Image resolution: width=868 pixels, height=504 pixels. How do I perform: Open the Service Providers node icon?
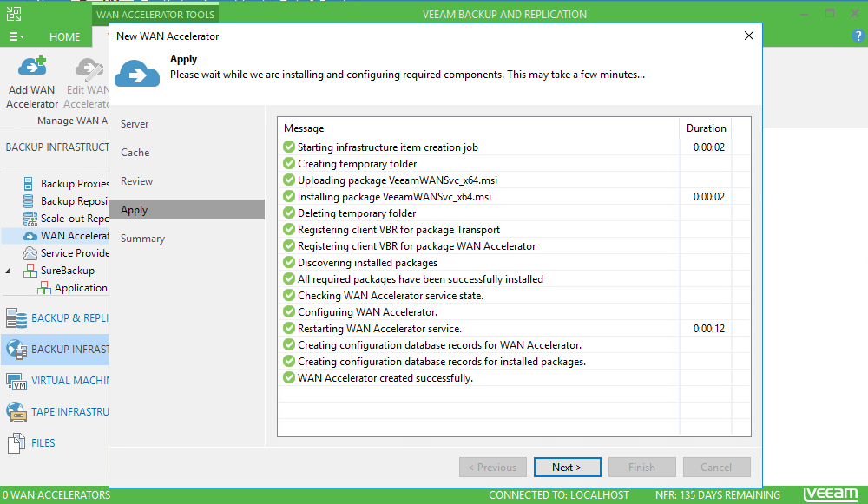29,253
